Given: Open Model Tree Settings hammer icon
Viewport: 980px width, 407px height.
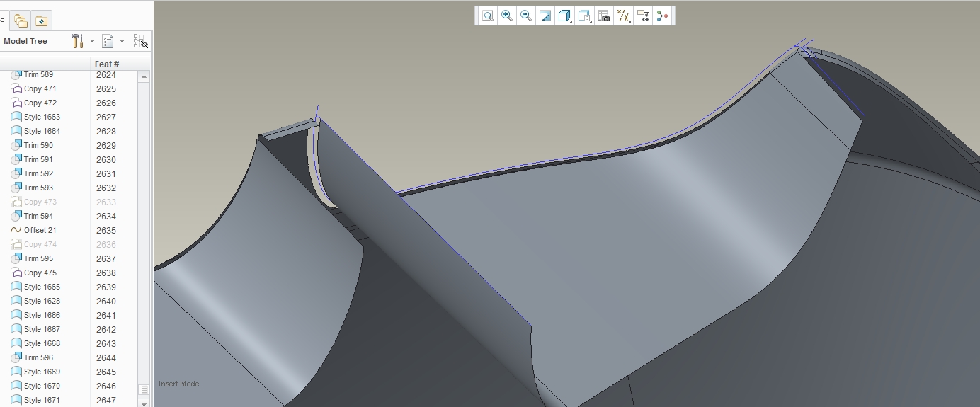Looking at the screenshot, I should [x=78, y=41].
